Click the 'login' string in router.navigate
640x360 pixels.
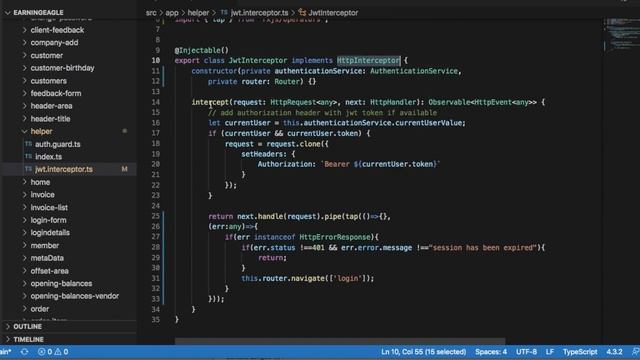click(348, 278)
